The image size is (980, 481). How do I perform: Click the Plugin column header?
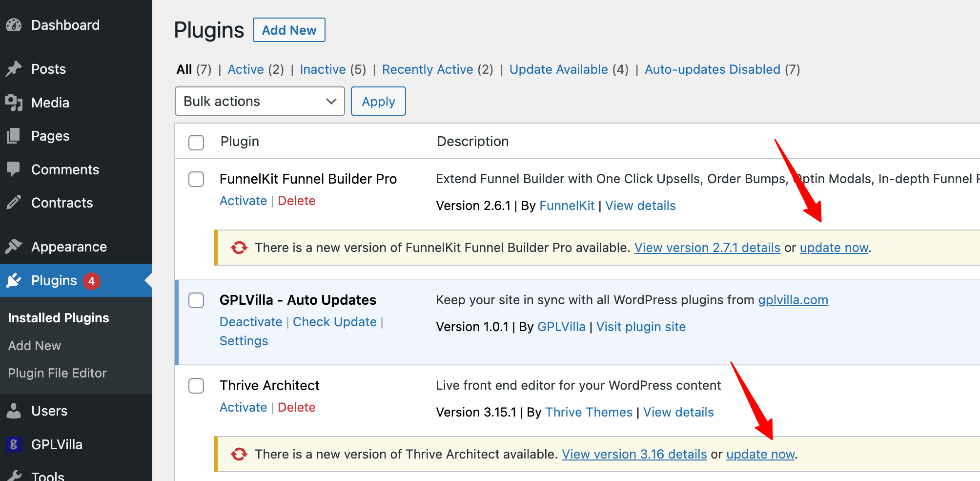pos(240,141)
